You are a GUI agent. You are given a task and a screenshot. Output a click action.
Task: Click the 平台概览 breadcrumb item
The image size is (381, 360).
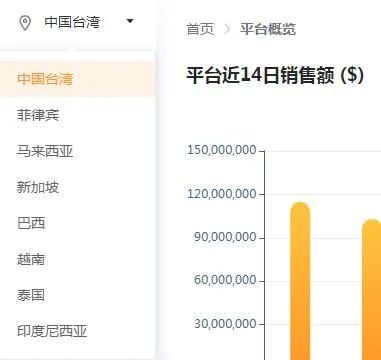(268, 29)
